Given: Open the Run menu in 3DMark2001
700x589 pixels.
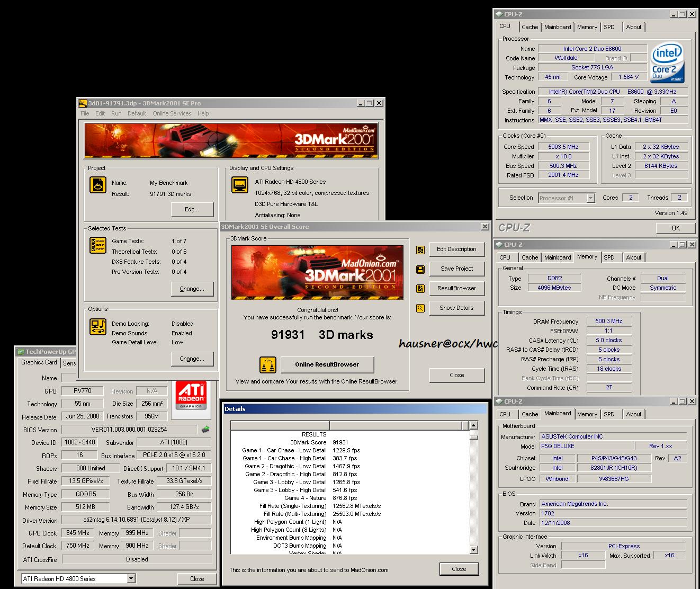Looking at the screenshot, I should click(116, 113).
